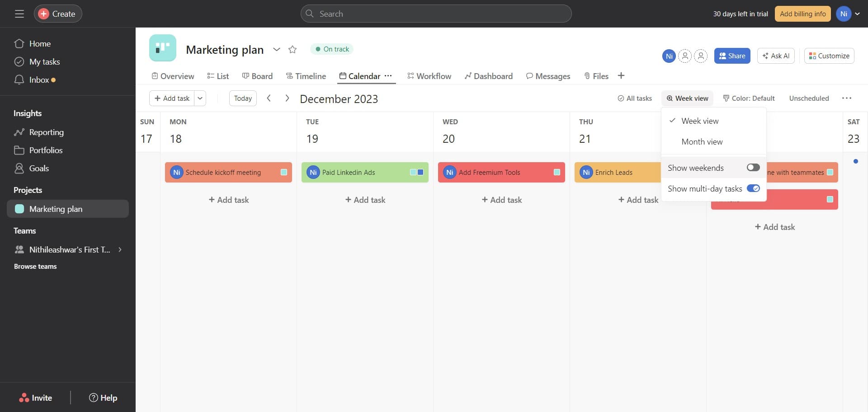The width and height of the screenshot is (868, 412).
Task: Select Month view from the menu
Action: coord(702,141)
